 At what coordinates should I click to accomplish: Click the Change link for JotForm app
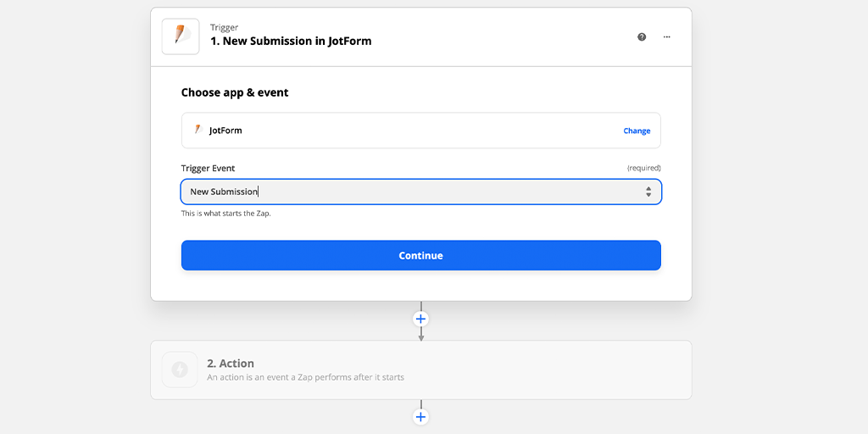[637, 131]
